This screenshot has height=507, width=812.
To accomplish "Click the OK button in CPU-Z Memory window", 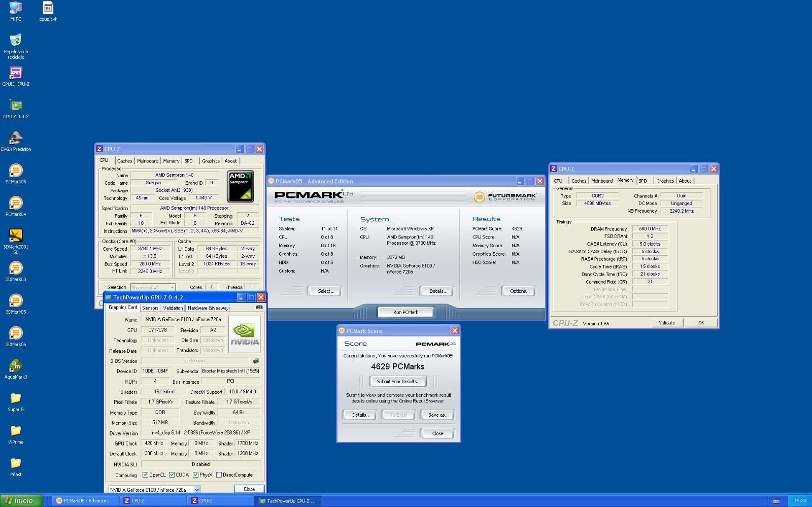I will point(701,323).
